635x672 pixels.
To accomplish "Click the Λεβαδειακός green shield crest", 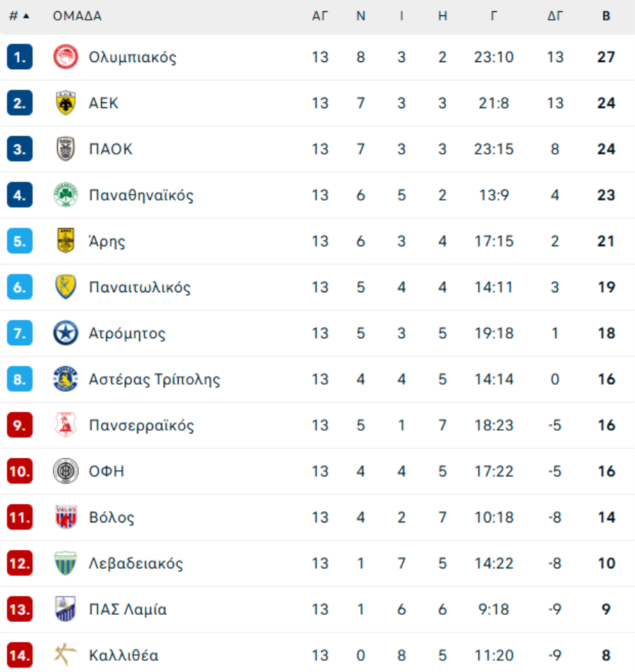I will point(66,563).
